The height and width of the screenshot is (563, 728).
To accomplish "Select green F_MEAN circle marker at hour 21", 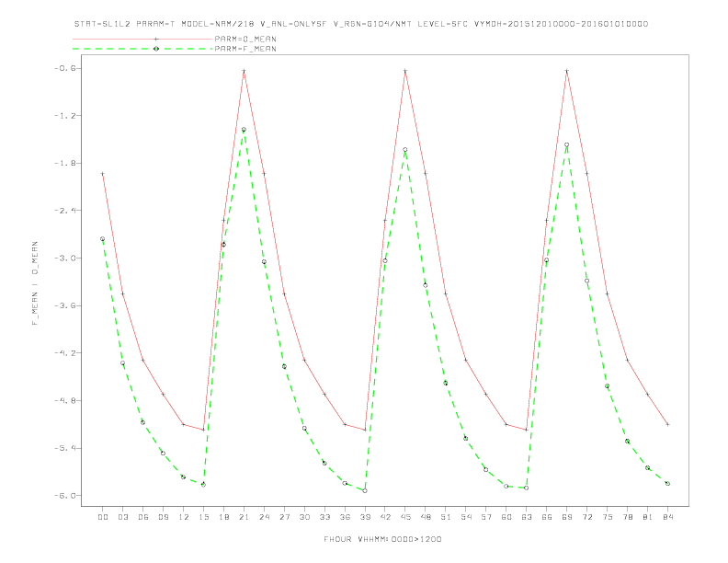I will coord(244,130).
